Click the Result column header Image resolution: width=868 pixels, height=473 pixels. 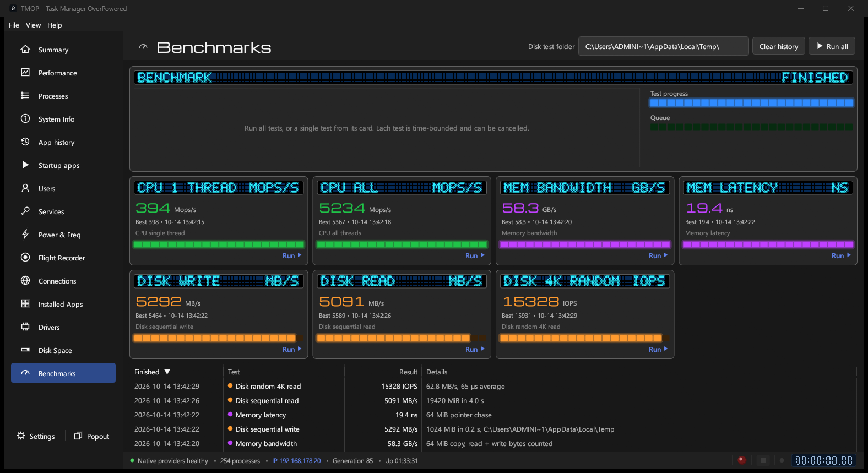click(383, 372)
